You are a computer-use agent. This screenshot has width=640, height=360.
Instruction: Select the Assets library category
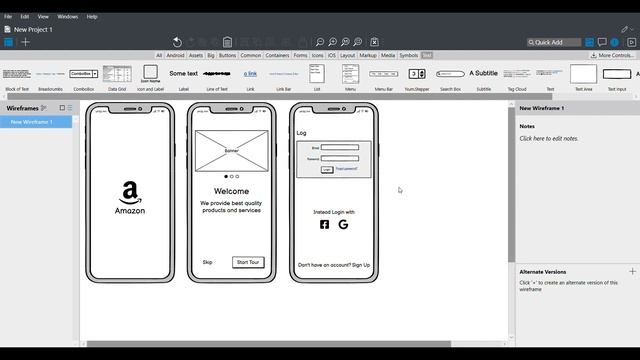(196, 55)
